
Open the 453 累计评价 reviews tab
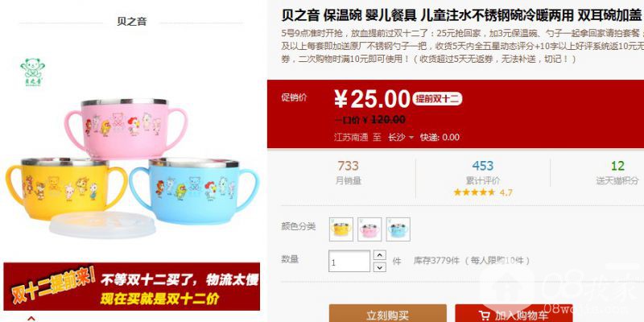[x=482, y=173]
